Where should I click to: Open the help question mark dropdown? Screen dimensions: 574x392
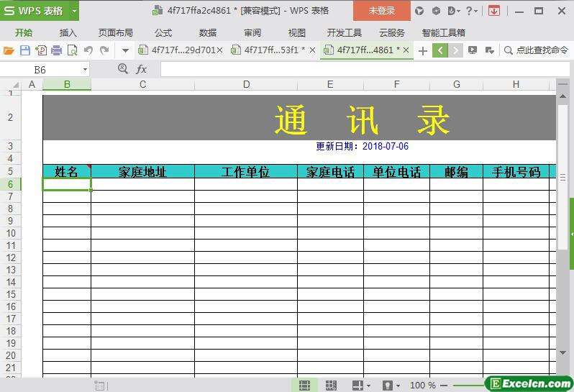coord(472,11)
